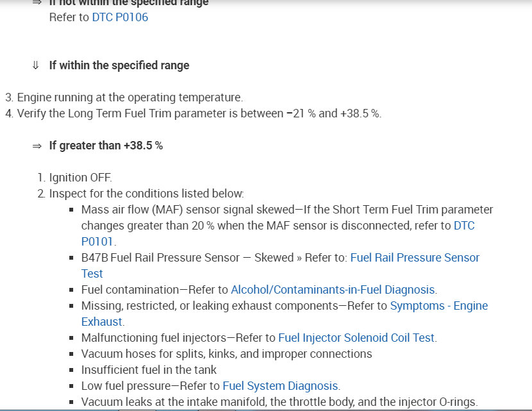
Task: Click "Vacuum leaks at the intake manifold" line
Action: (279, 402)
